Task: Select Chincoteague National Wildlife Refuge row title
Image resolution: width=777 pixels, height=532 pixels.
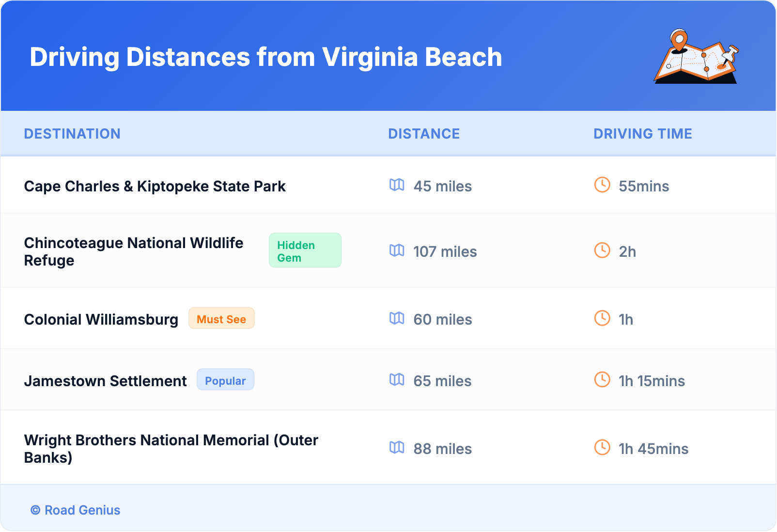Action: [x=134, y=251]
